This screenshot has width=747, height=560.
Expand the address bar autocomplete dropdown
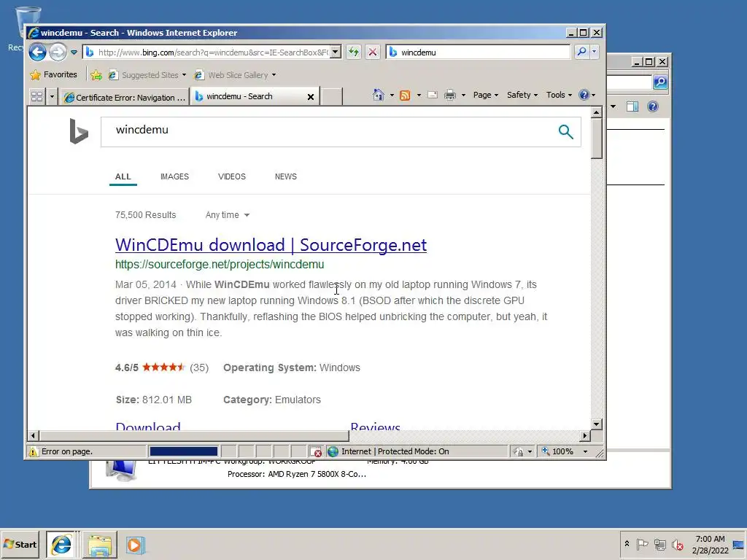point(336,52)
